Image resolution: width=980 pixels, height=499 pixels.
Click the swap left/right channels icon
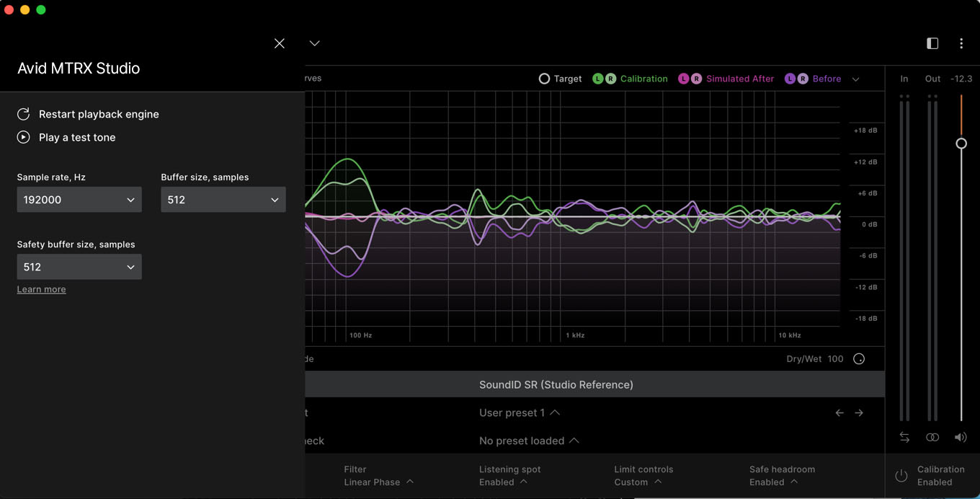coord(904,437)
